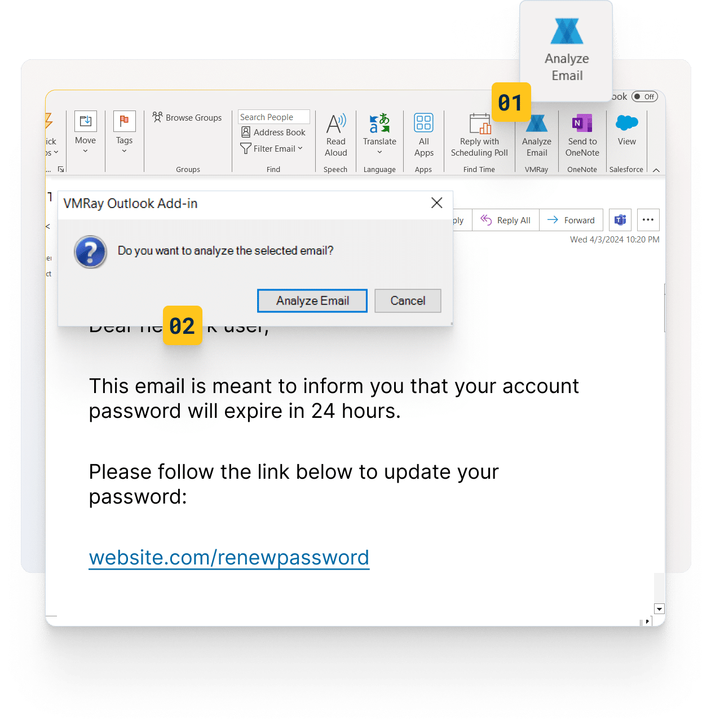Confirm with the Analyze Email dialog button
Screen dimensions: 711x728
[312, 301]
